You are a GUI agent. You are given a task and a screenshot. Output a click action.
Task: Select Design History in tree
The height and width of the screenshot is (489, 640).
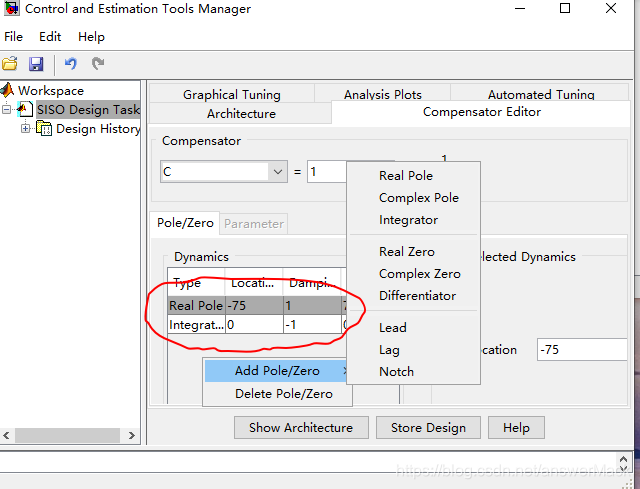tap(98, 129)
